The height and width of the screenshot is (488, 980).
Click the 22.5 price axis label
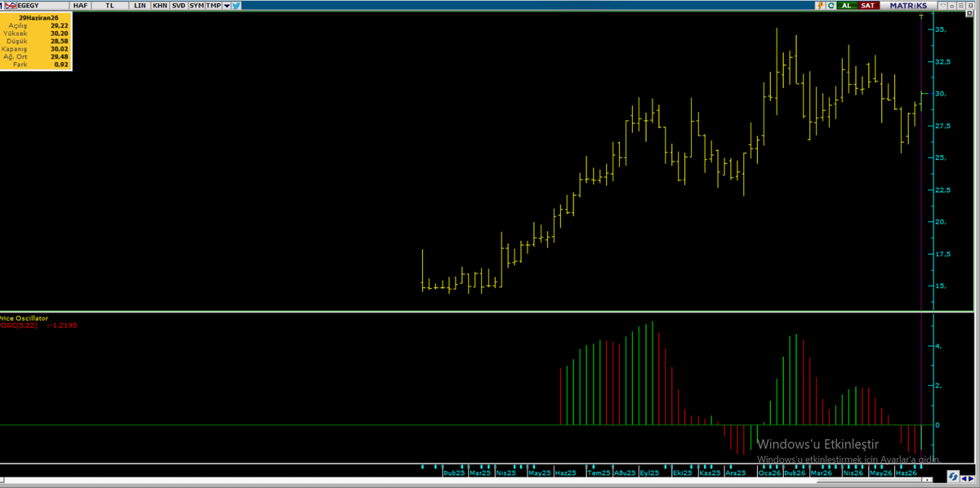[x=943, y=190]
